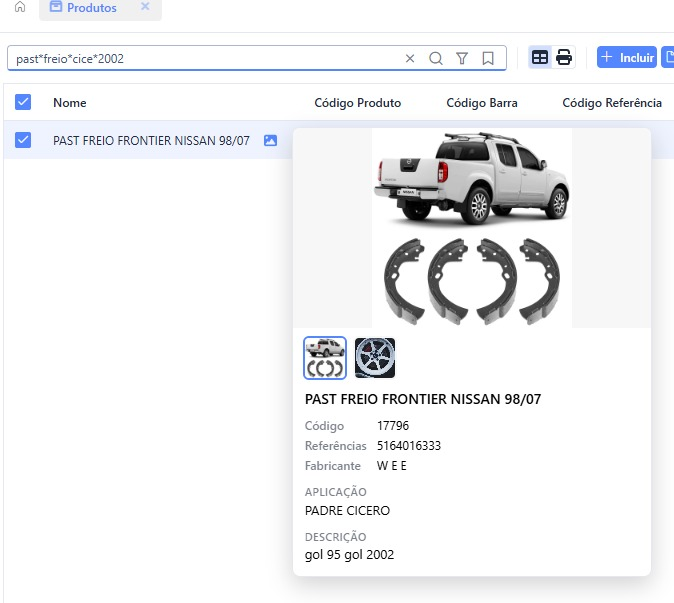Toggle the select-all header checkbox
This screenshot has width=674, height=603.
pos(23,102)
